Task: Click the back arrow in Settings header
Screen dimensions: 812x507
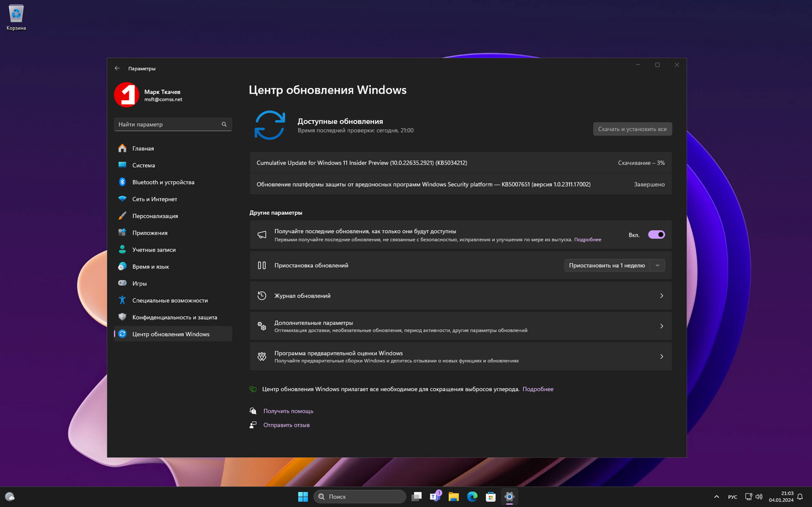Action: 117,68
